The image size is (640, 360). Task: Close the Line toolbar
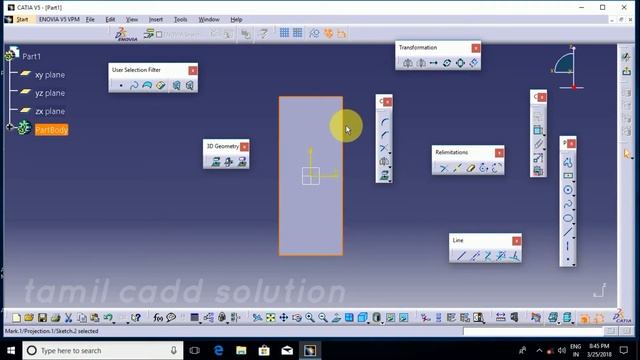pyautogui.click(x=516, y=241)
